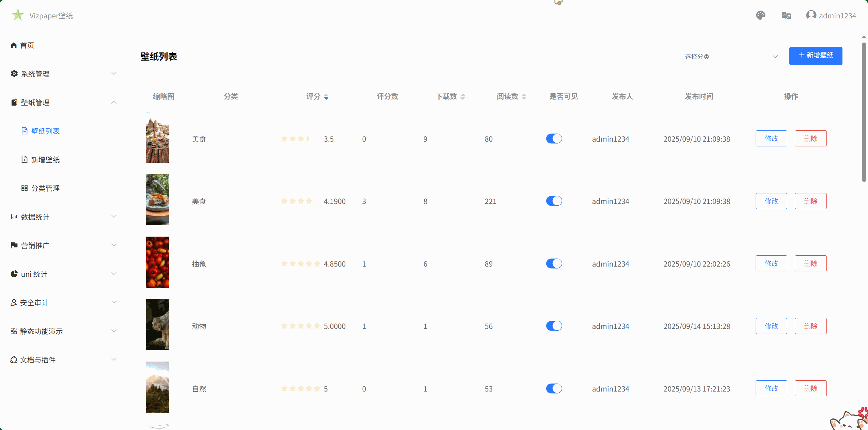This screenshot has width=868, height=430.
Task: Click the 4.85 star rating on 抽象 row
Action: tap(300, 264)
